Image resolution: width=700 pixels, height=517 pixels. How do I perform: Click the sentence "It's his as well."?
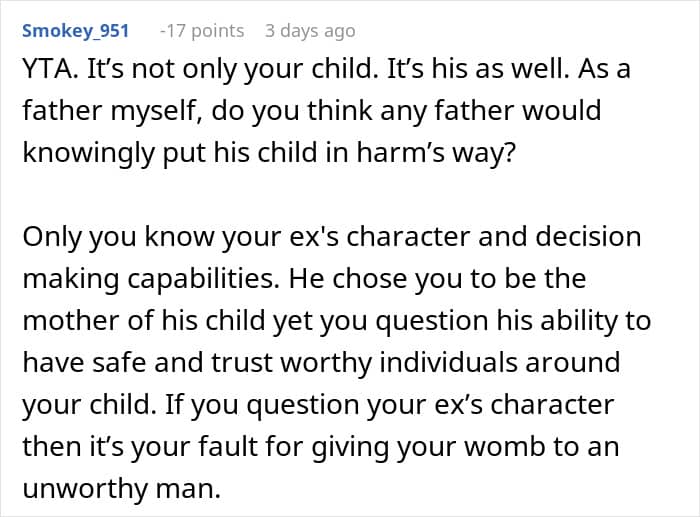(x=476, y=73)
